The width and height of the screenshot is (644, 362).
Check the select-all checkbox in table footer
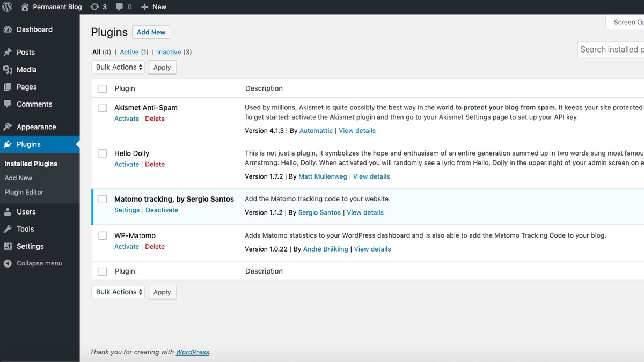103,271
